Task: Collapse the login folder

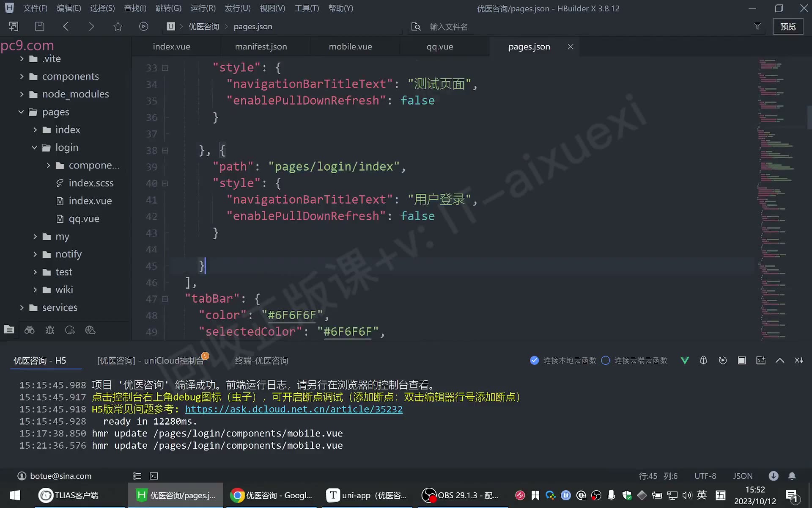Action: [x=35, y=147]
